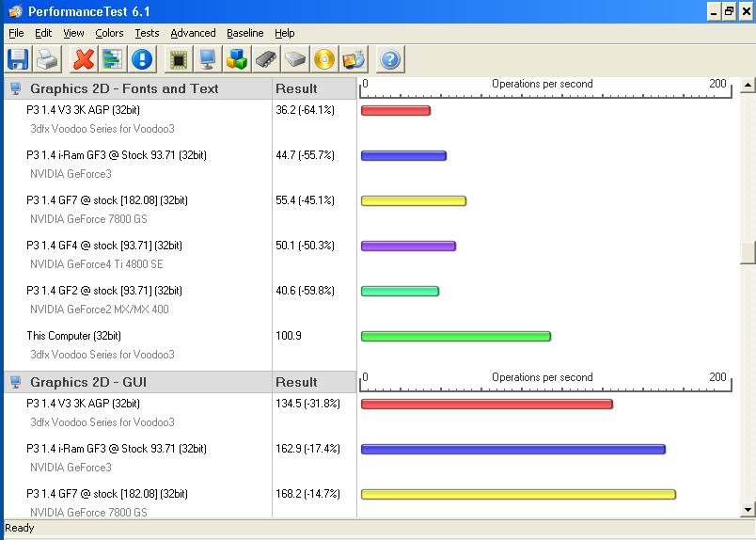Click 'NVIDIA GeForce4 Ti 4800 SE' text
This screenshot has height=540, width=756.
click(x=97, y=264)
